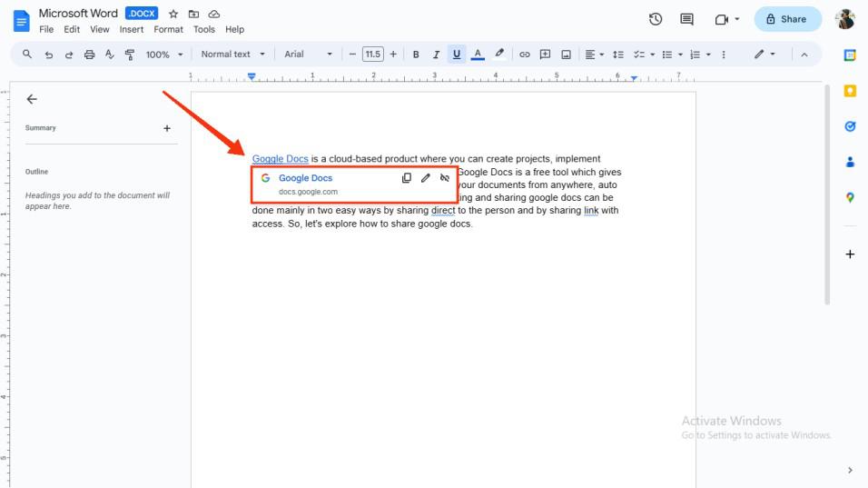Get add-ons with the plus icon

(850, 254)
